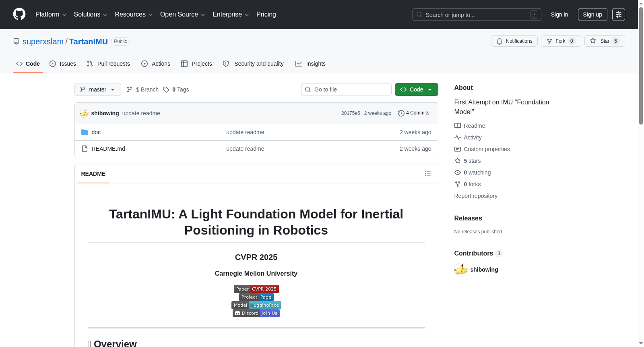
Task: Click the Releases heading link
Action: click(x=468, y=218)
